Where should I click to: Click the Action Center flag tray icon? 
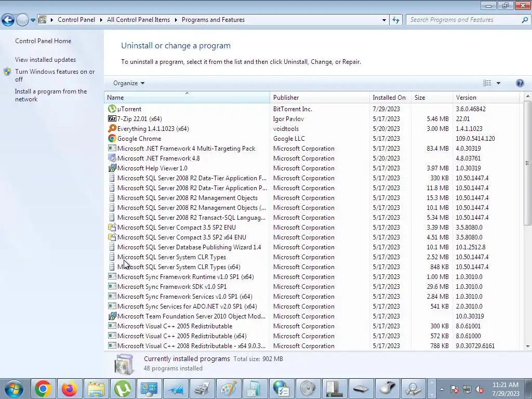(x=455, y=390)
